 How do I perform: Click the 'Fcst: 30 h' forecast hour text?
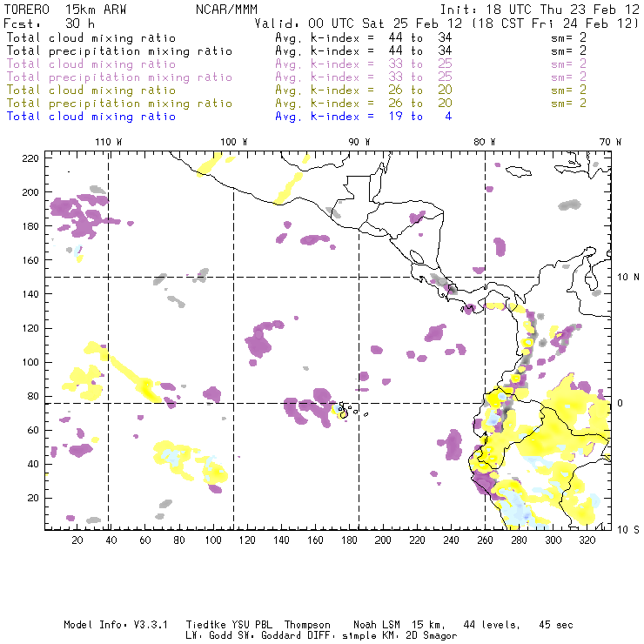tap(50, 23)
